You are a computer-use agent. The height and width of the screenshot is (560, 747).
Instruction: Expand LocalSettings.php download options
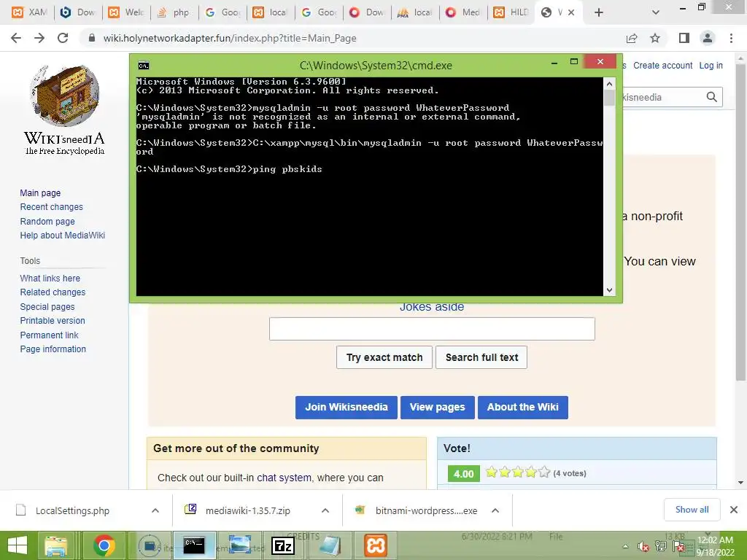(x=155, y=510)
